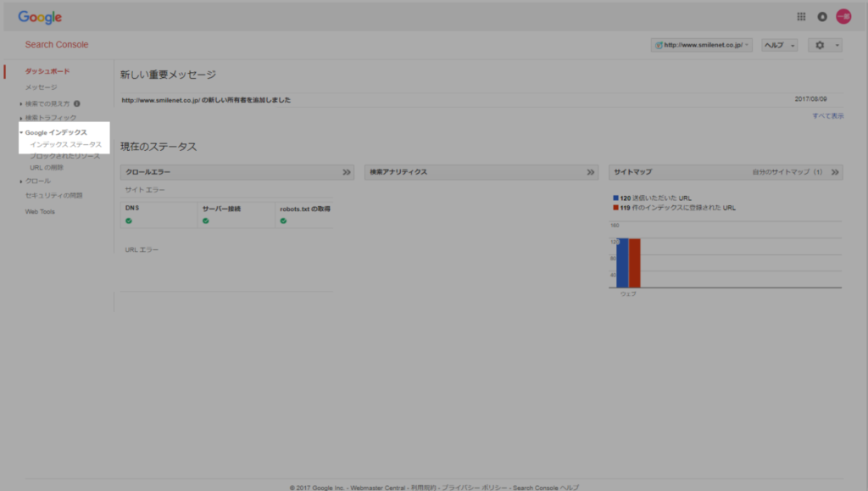Click the info icon next to 検索での見え方
Viewport: 868px width, 491px height.
click(77, 103)
